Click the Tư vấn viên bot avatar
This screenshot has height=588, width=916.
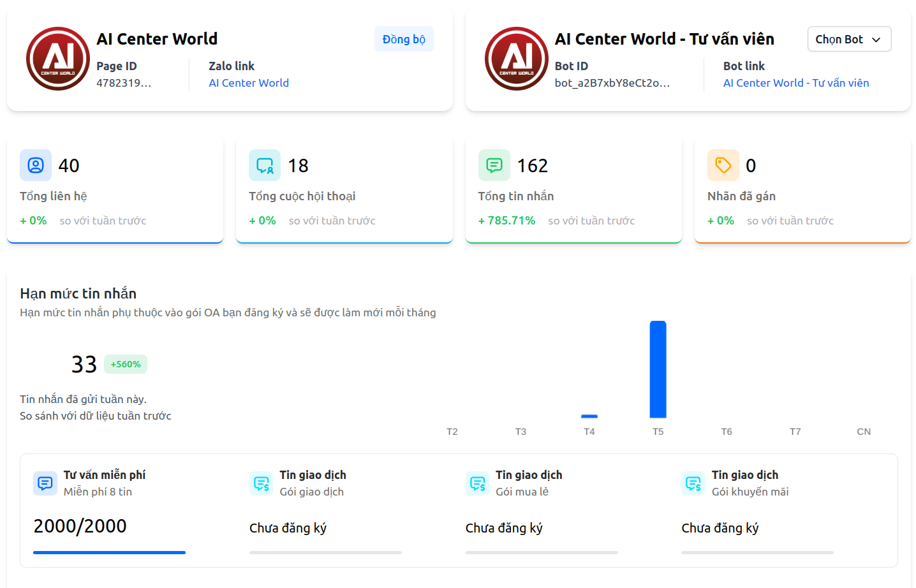pos(516,59)
